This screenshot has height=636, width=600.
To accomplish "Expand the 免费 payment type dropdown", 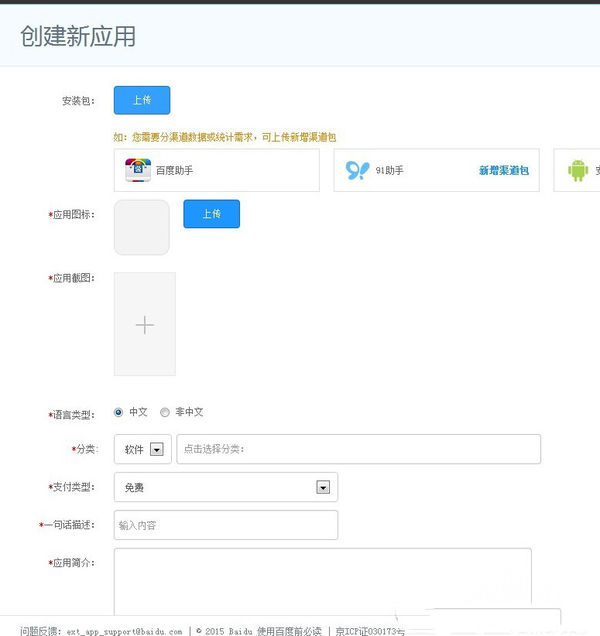I will pyautogui.click(x=323, y=487).
